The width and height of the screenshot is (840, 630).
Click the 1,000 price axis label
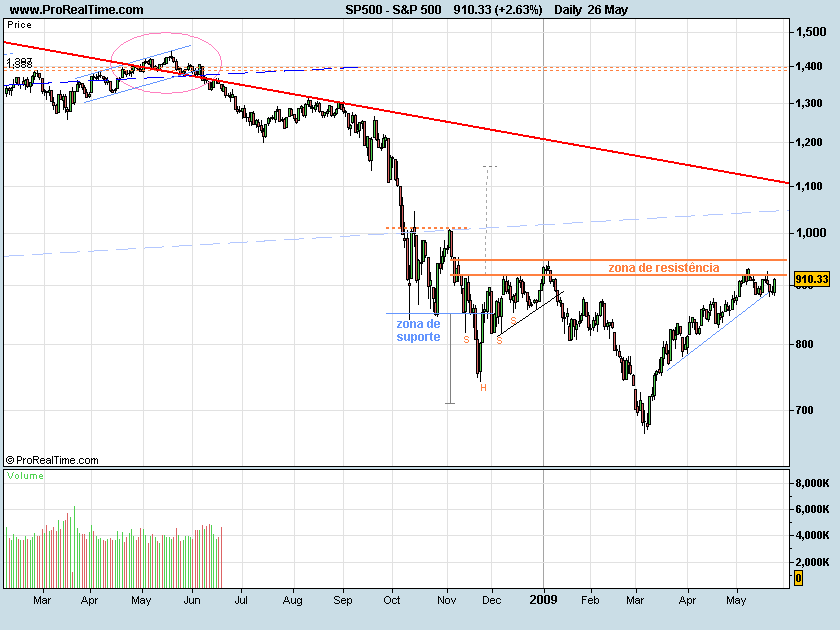tap(811, 233)
